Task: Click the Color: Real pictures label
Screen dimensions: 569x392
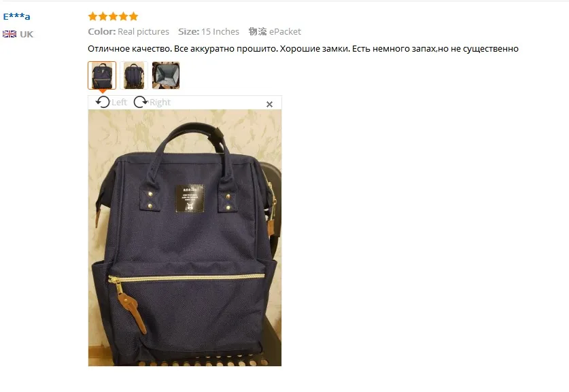Action: [x=128, y=31]
